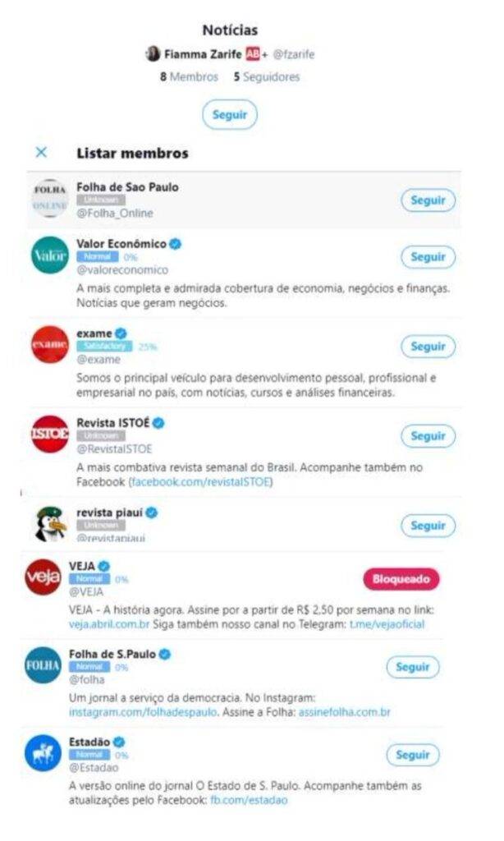Viewport: 504px width, 841px height.
Task: Open the veja.abril.com.br link
Action: click(108, 624)
